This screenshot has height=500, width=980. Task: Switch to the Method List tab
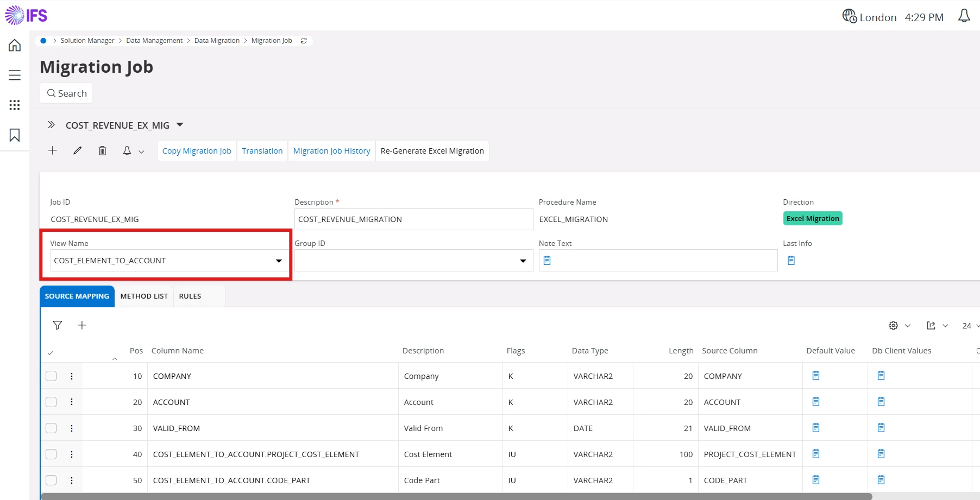(144, 296)
